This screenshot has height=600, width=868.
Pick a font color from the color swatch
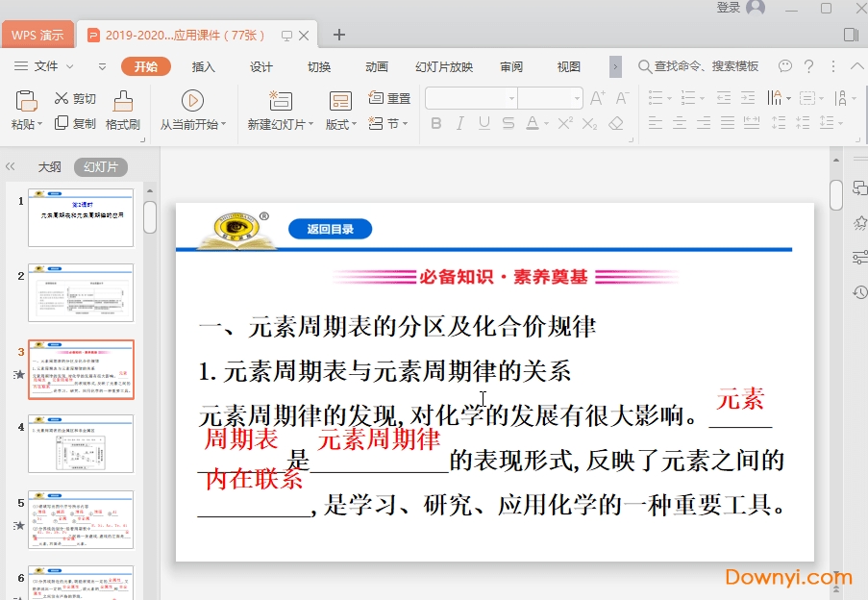tap(533, 123)
